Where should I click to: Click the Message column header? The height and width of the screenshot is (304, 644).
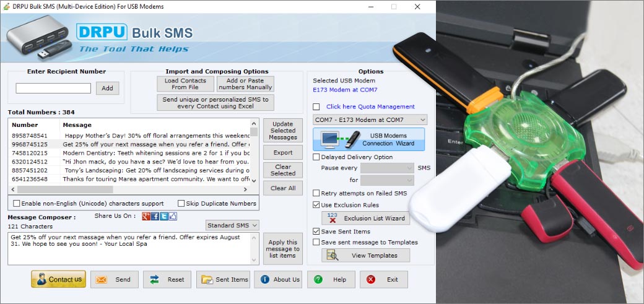[x=155, y=125]
